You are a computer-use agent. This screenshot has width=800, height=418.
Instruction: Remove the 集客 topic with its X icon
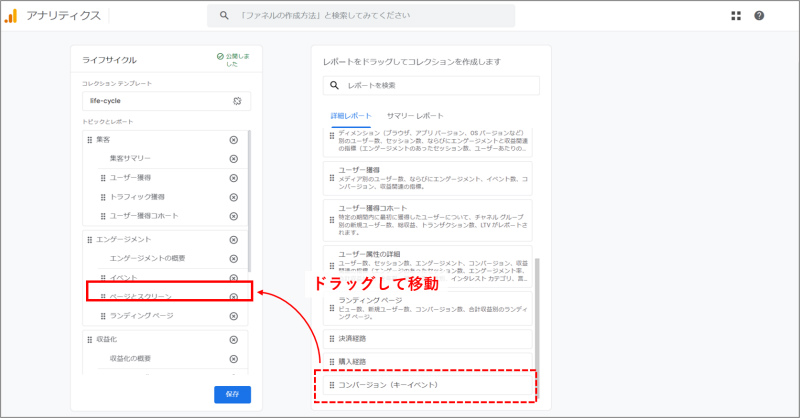(x=234, y=140)
